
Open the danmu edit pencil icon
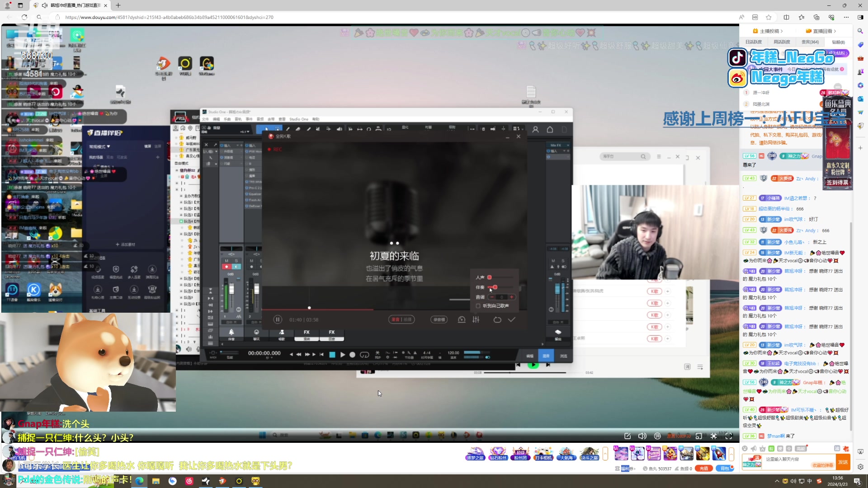tap(627, 436)
